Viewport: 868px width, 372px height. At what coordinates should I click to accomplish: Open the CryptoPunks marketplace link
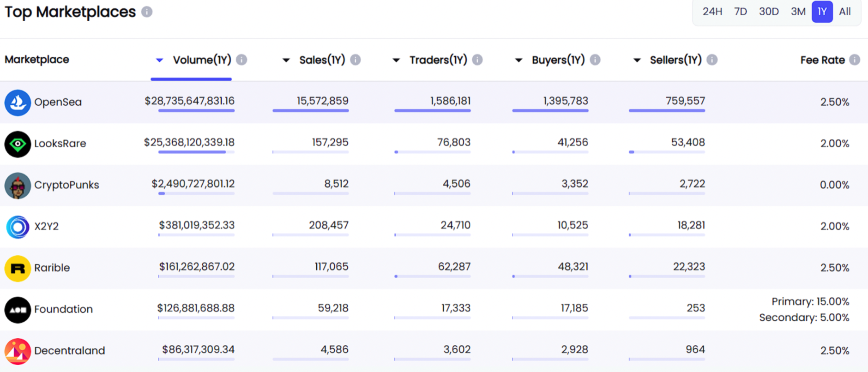[66, 185]
